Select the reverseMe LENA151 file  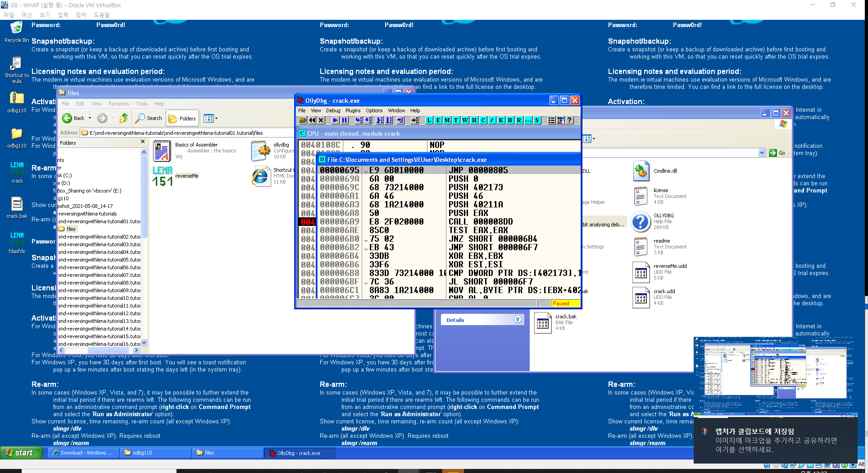tap(176, 176)
